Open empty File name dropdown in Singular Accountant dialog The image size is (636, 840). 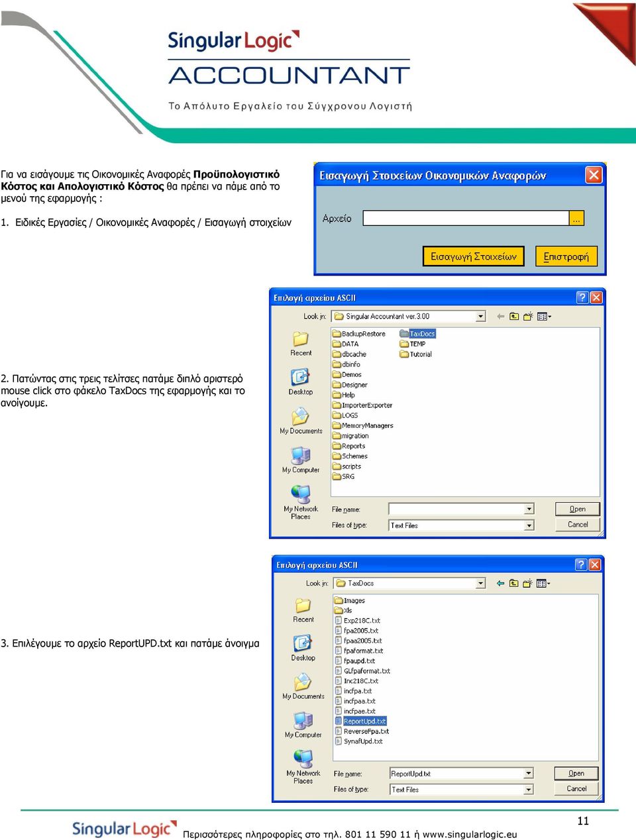tap(529, 509)
